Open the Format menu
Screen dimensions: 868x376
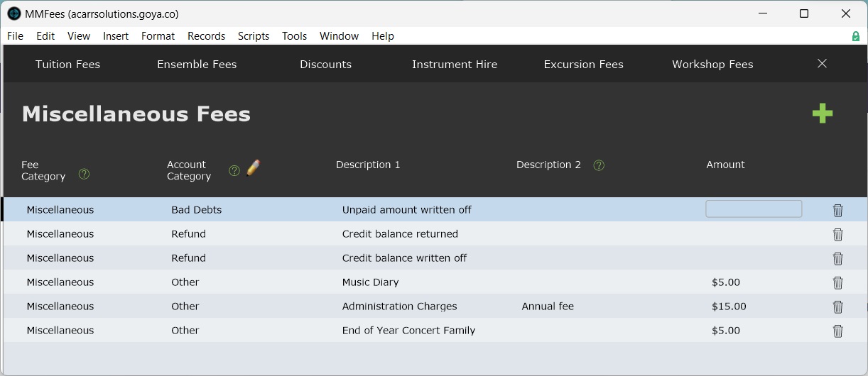(158, 36)
